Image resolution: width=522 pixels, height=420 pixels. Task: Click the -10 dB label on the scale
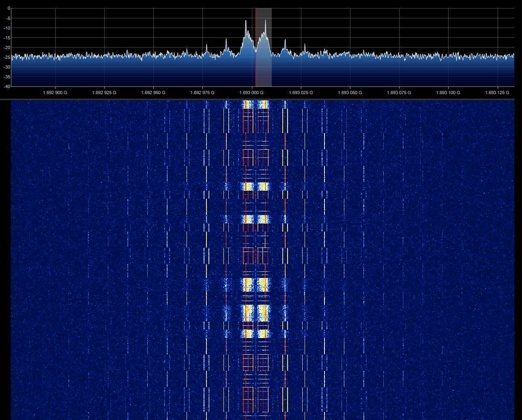coord(7,28)
